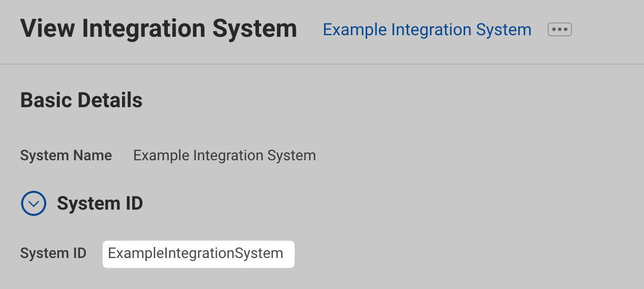The width and height of the screenshot is (644, 289).
Task: Select the System Name value text
Action: tap(224, 156)
